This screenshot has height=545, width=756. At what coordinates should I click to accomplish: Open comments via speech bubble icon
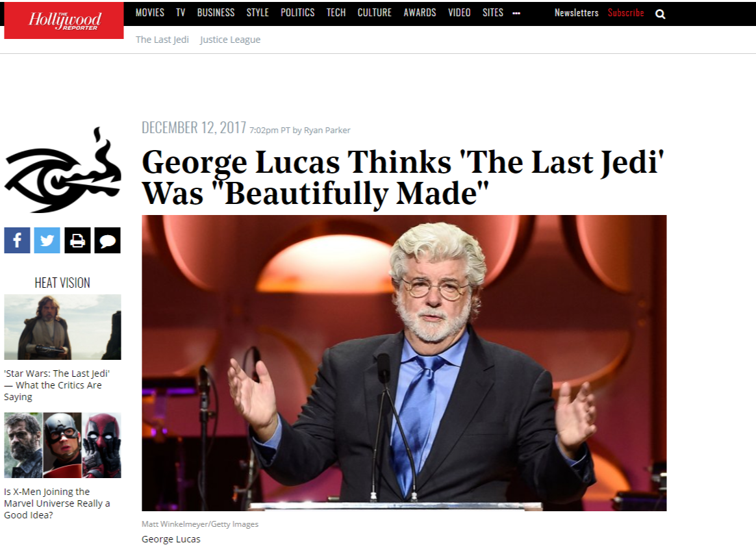tap(108, 240)
